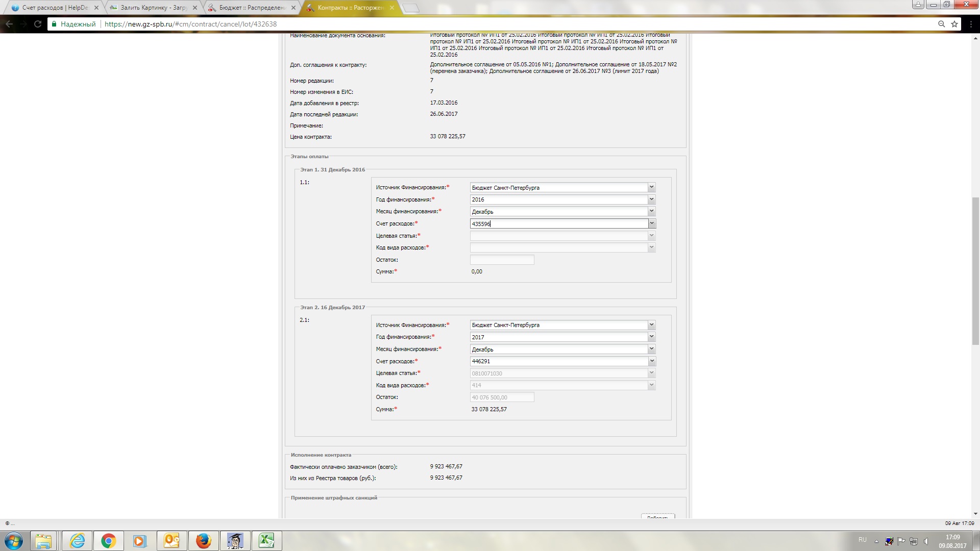This screenshot has width=980, height=551.
Task: Open Firefox from taskbar
Action: click(x=203, y=541)
